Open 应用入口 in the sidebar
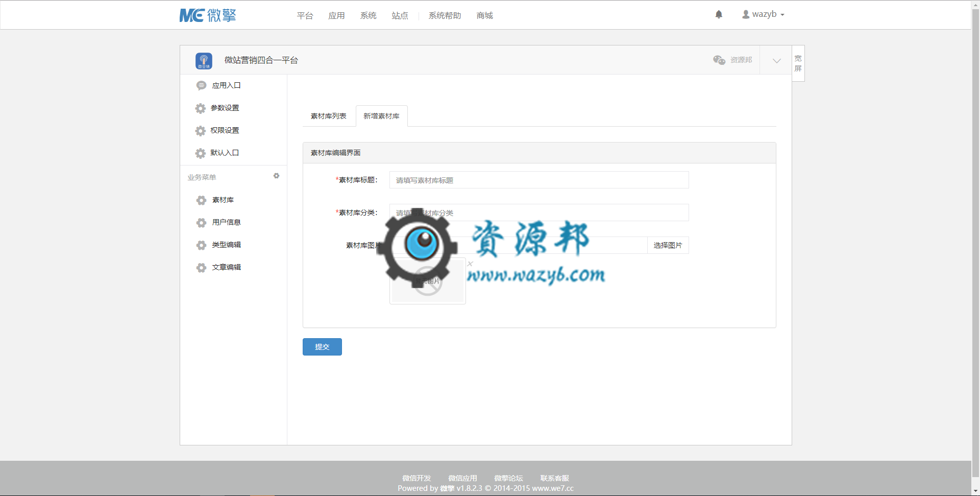The height and width of the screenshot is (496, 980). tap(226, 86)
